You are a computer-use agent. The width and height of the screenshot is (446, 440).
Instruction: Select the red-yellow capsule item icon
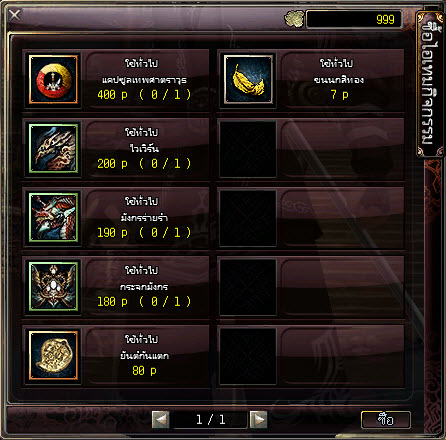(x=53, y=80)
